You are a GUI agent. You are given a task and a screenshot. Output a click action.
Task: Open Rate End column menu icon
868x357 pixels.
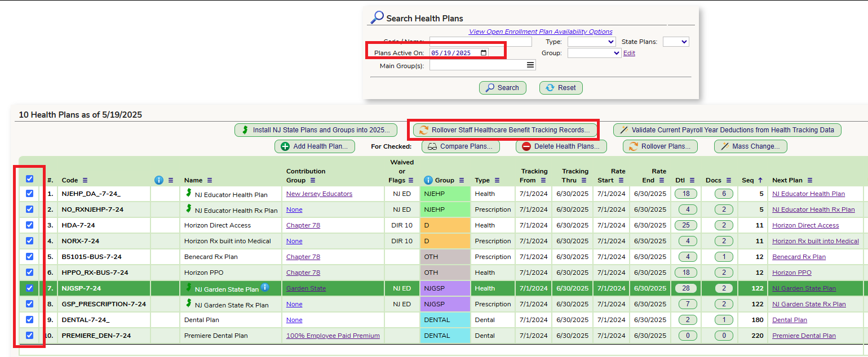click(x=662, y=180)
